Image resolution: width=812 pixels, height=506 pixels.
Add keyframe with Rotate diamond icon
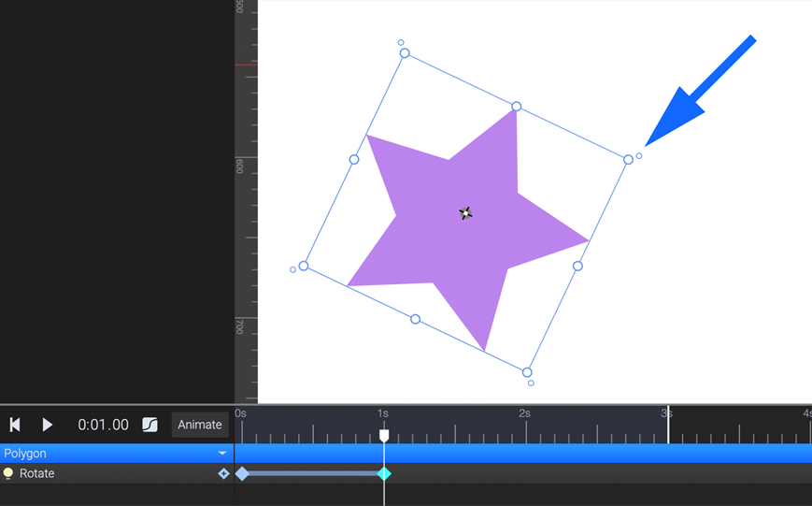click(223, 473)
